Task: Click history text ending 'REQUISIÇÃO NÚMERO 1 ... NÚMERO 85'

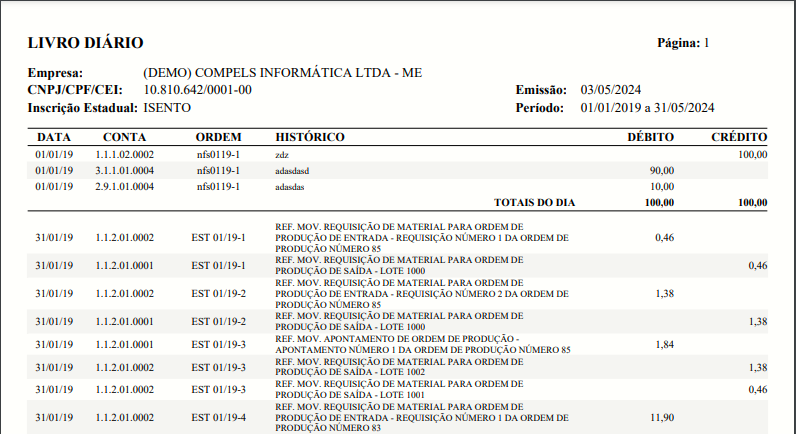Action: tap(422, 238)
